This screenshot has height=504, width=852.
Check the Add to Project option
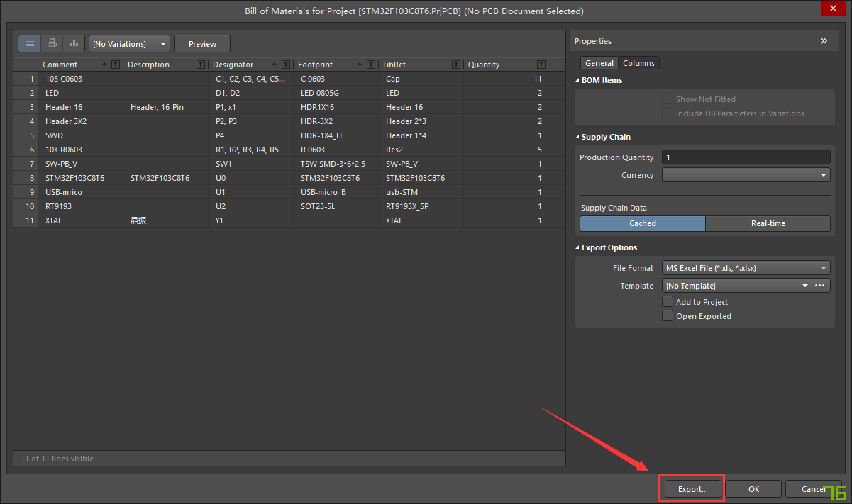click(x=667, y=302)
